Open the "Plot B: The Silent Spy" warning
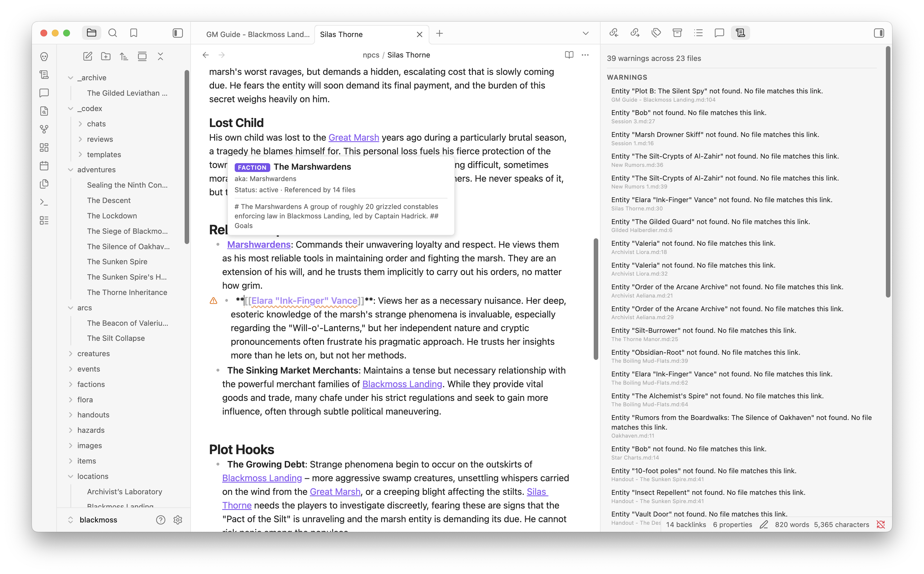Image resolution: width=924 pixels, height=574 pixels. click(717, 95)
